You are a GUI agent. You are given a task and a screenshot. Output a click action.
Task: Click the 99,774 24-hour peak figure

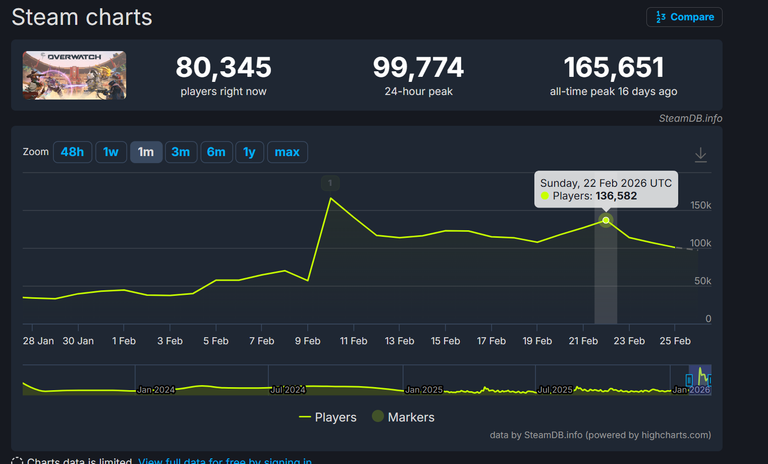coord(418,67)
